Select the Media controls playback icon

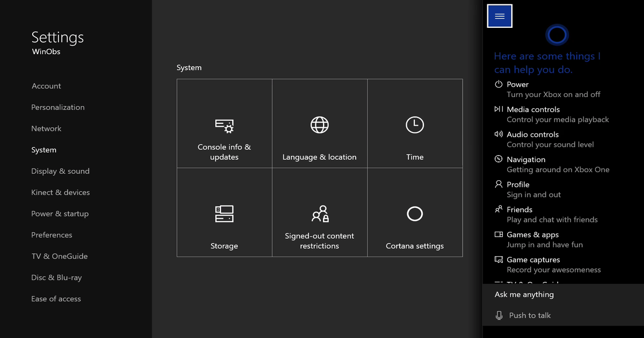click(x=498, y=109)
